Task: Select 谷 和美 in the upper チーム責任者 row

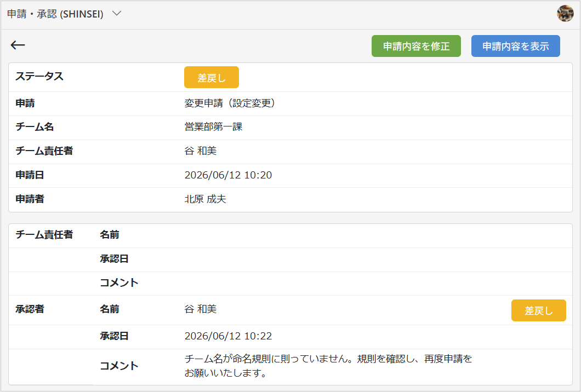Action: pos(201,151)
